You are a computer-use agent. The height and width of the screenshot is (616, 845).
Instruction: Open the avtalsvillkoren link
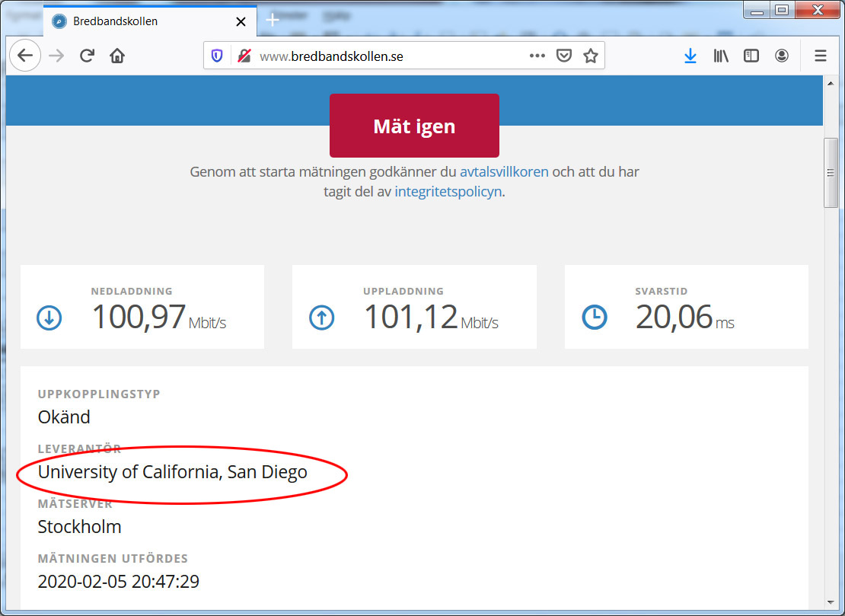(504, 171)
